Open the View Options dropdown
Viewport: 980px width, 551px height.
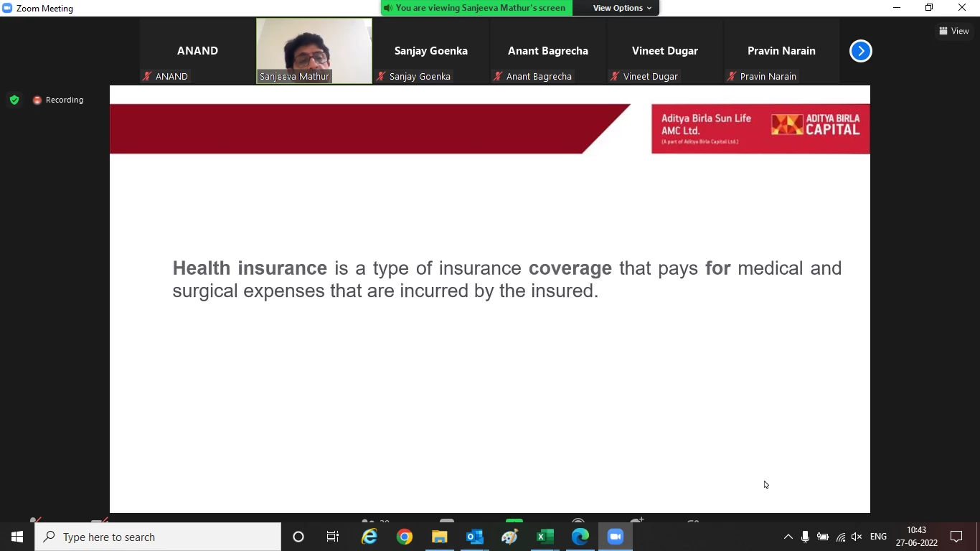tap(622, 8)
